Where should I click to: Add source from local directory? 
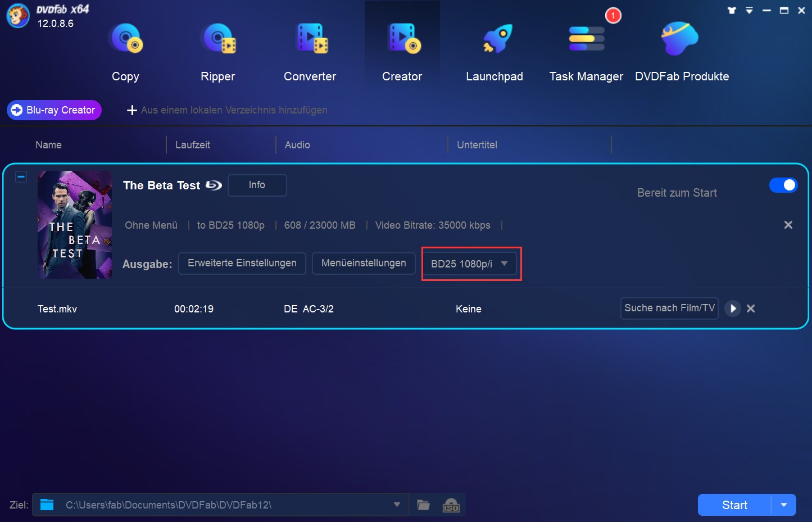point(227,110)
